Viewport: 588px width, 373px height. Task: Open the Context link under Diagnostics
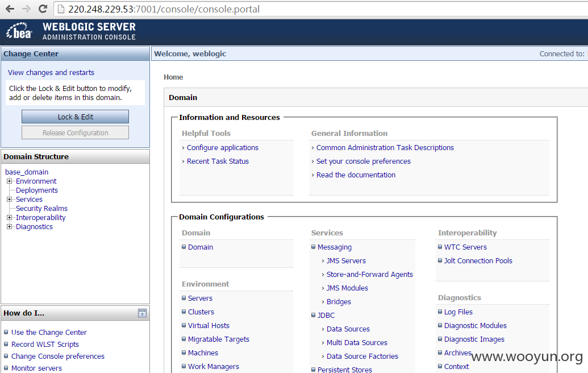pos(456,367)
